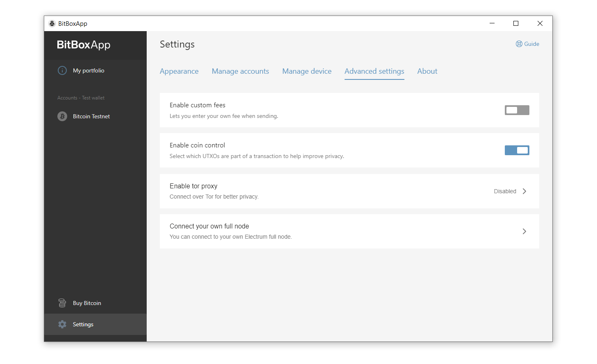Viewport: 597px width, 364px height.
Task: Open Buy Bitcoin from the sidebar
Action: coord(95,303)
